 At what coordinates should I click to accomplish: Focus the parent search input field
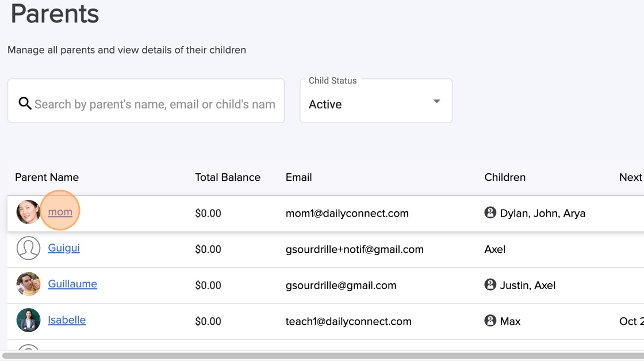(x=155, y=104)
